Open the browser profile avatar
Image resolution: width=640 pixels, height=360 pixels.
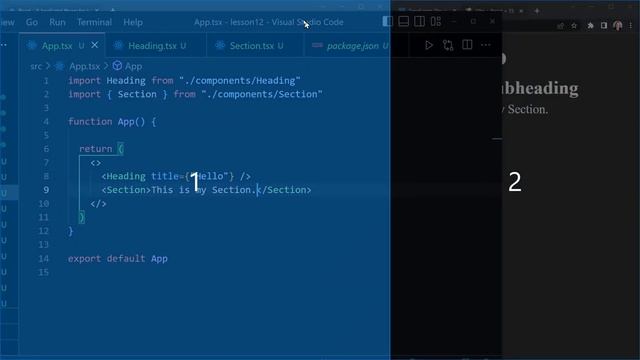point(618,25)
